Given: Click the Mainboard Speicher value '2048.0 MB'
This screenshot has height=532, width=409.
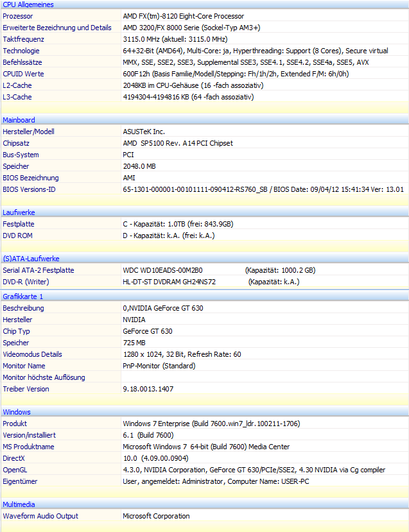Looking at the screenshot, I should tap(139, 166).
